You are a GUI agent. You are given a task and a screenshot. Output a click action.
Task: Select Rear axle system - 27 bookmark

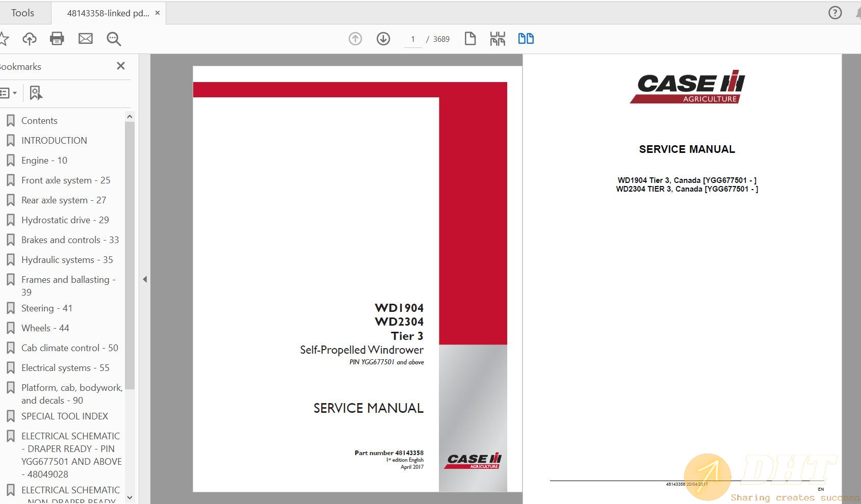tap(64, 200)
